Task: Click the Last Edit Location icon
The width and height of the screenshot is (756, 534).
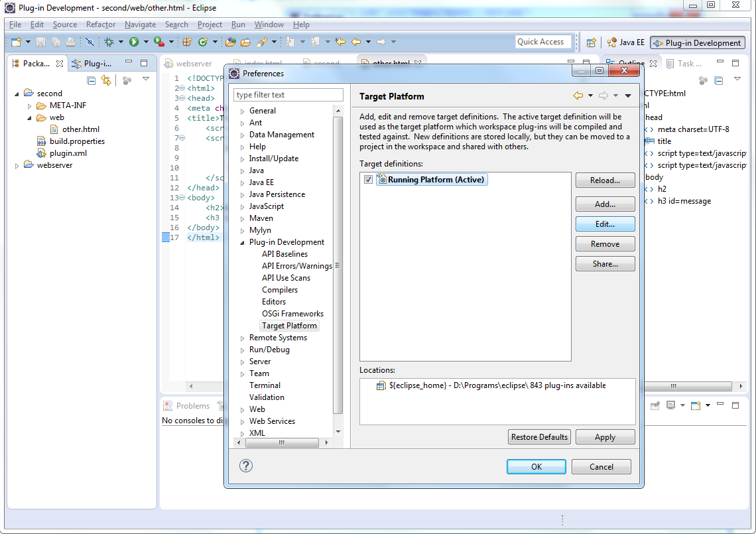Action: pos(340,42)
